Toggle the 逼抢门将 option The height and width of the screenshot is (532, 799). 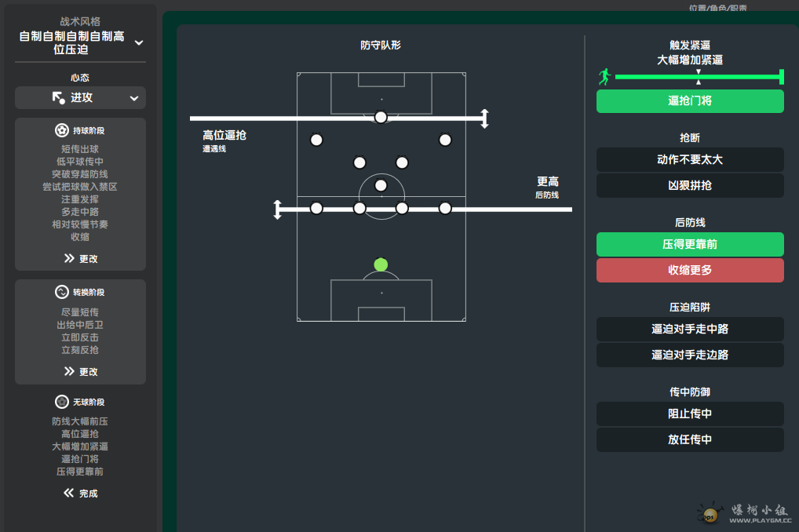tap(690, 101)
